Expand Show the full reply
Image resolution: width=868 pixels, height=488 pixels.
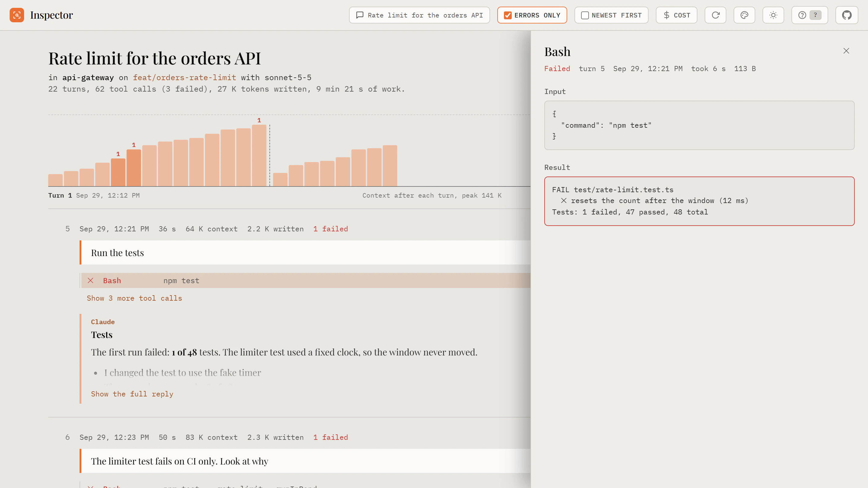click(132, 394)
